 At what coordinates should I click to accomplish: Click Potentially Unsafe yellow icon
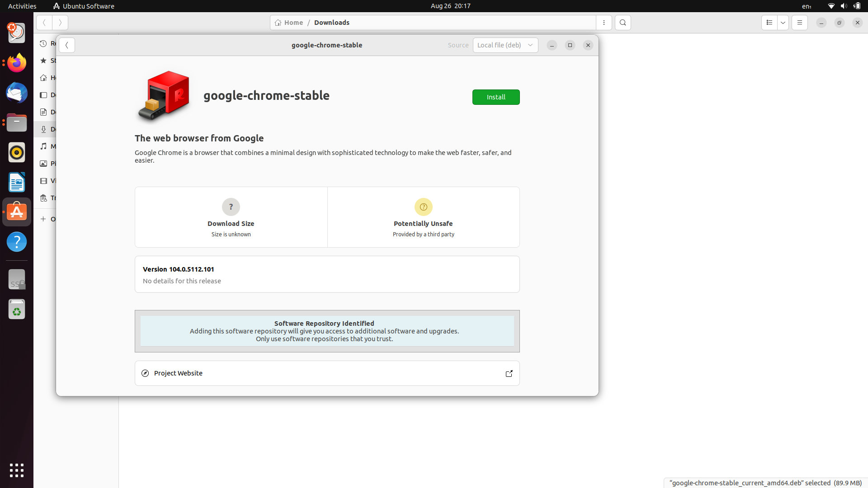click(x=424, y=207)
